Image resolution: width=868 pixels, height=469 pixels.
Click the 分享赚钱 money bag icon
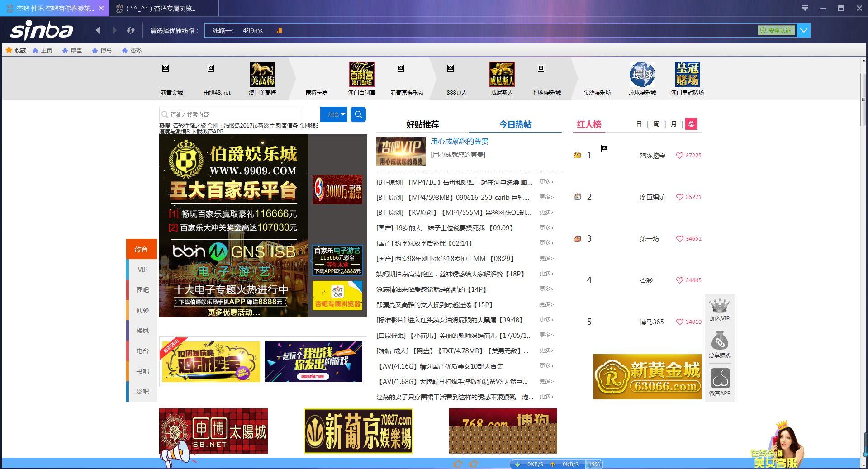click(720, 341)
